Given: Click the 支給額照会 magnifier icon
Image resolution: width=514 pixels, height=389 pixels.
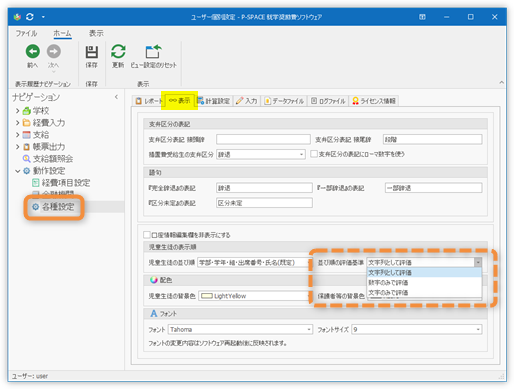Looking at the screenshot, I should click(x=27, y=159).
